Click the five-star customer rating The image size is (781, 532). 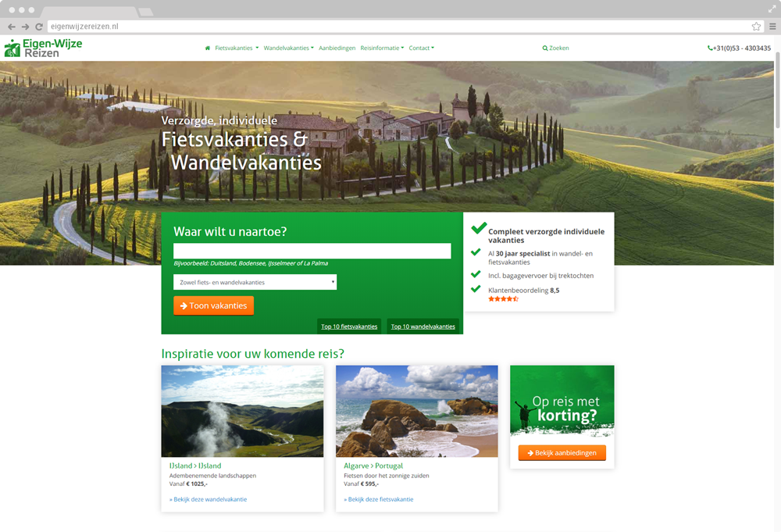click(x=503, y=299)
